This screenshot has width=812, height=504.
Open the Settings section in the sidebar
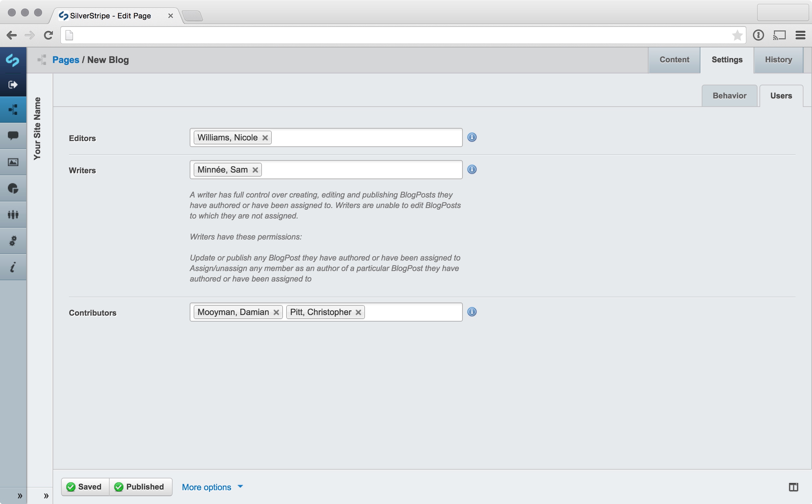click(13, 241)
